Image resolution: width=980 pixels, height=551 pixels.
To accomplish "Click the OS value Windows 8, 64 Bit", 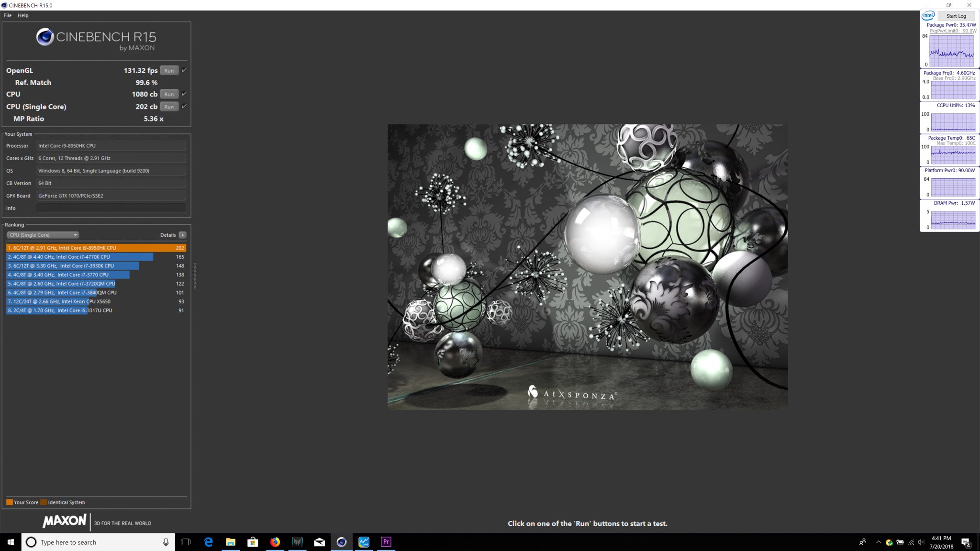I will pos(111,171).
